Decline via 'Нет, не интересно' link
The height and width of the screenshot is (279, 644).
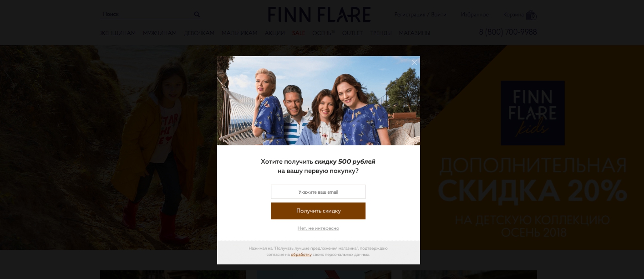[x=318, y=228]
